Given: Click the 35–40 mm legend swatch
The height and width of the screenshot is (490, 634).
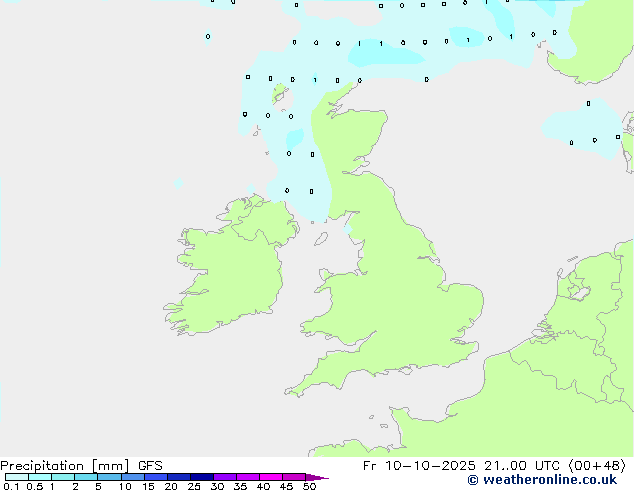Looking at the screenshot, I should pos(248,477).
